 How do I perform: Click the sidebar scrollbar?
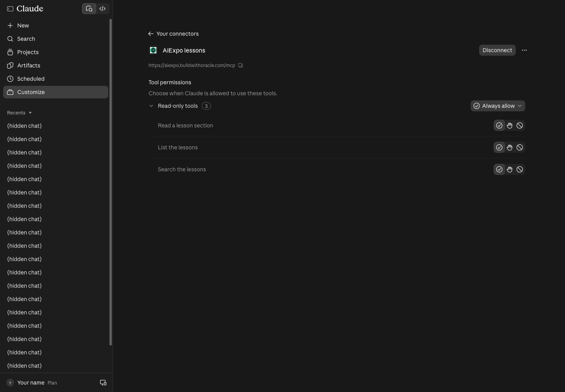coord(111,182)
